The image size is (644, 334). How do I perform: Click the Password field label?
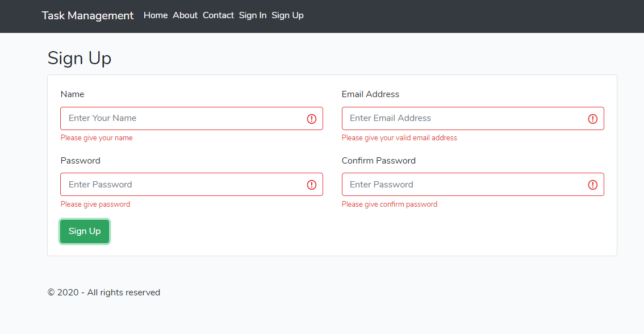[x=80, y=161]
